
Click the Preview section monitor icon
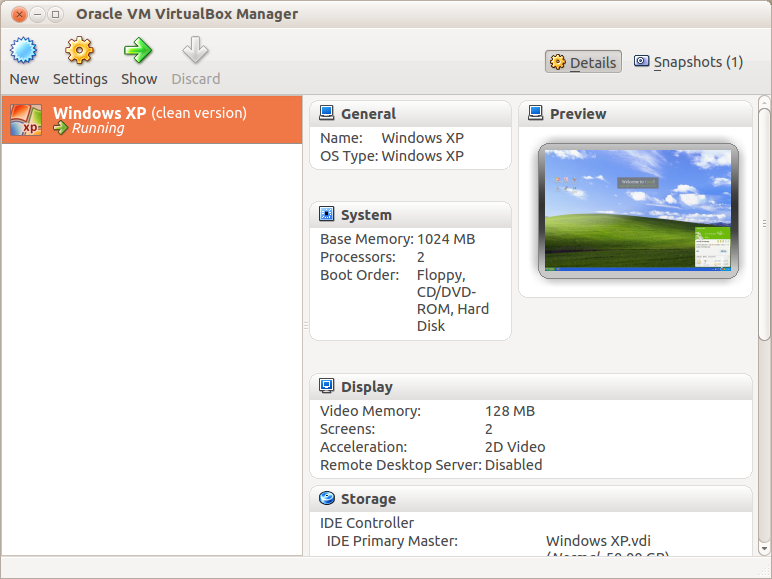536,113
